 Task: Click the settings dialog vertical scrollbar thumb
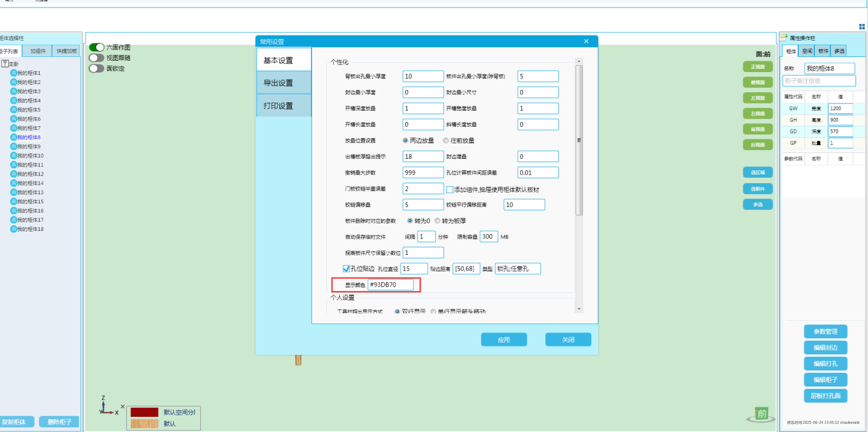pyautogui.click(x=579, y=140)
